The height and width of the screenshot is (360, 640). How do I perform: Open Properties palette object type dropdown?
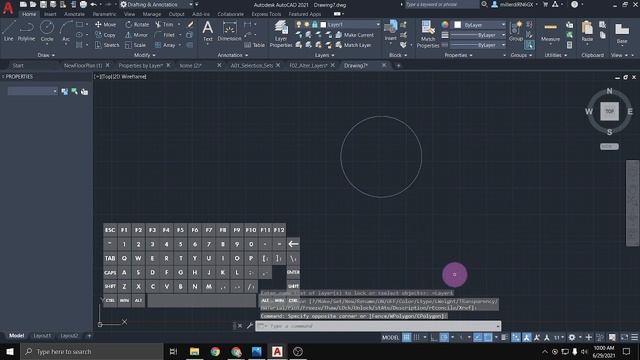pos(32,91)
